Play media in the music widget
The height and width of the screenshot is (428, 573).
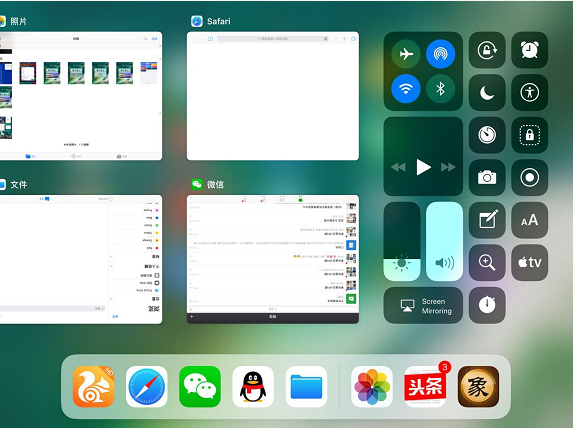pos(423,167)
